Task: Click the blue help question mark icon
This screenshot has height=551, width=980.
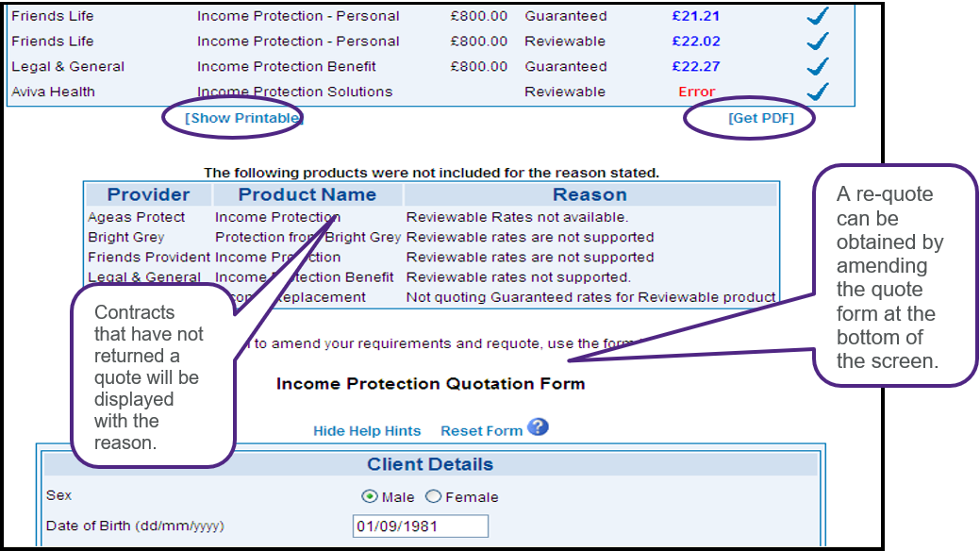Action: [x=538, y=427]
